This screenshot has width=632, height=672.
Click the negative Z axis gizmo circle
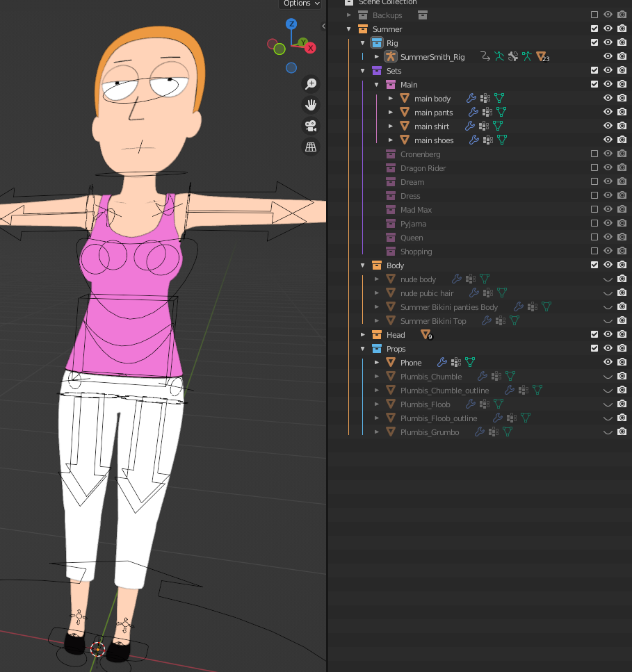pos(291,67)
